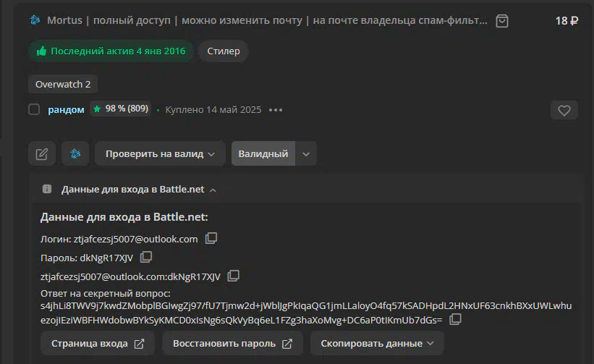
Task: Open the Скопировать данные dropdown
Action: (x=377, y=343)
